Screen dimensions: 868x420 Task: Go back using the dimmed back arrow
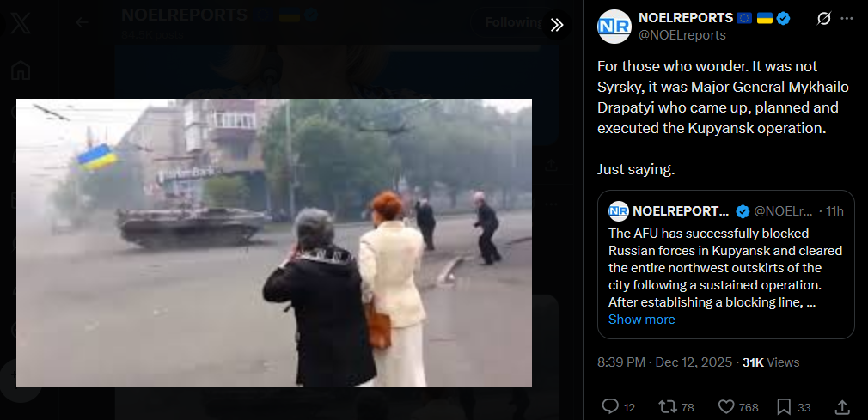coord(82,22)
